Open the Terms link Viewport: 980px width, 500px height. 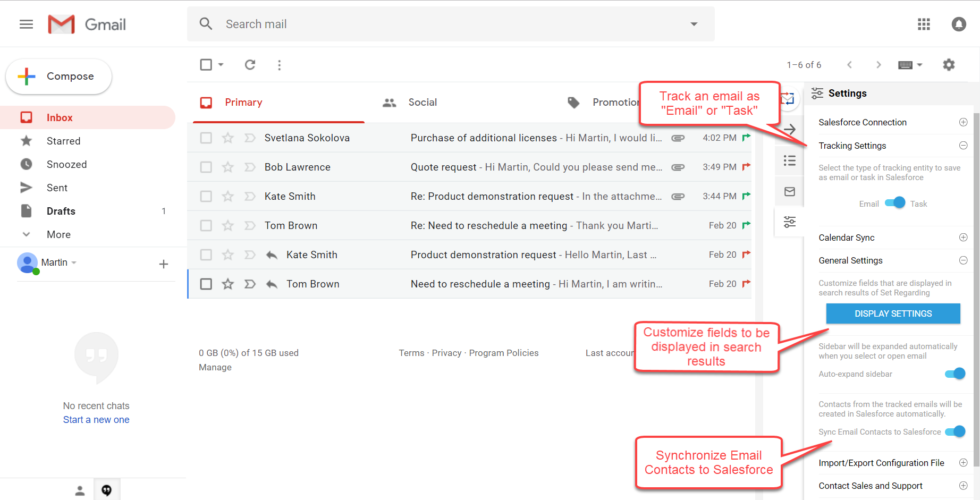click(412, 353)
